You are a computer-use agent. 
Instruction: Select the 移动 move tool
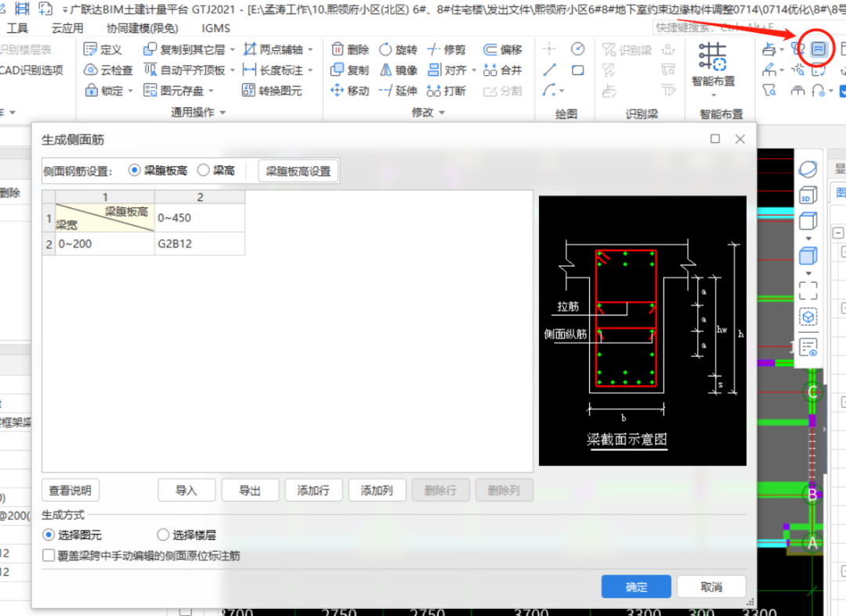[338, 91]
